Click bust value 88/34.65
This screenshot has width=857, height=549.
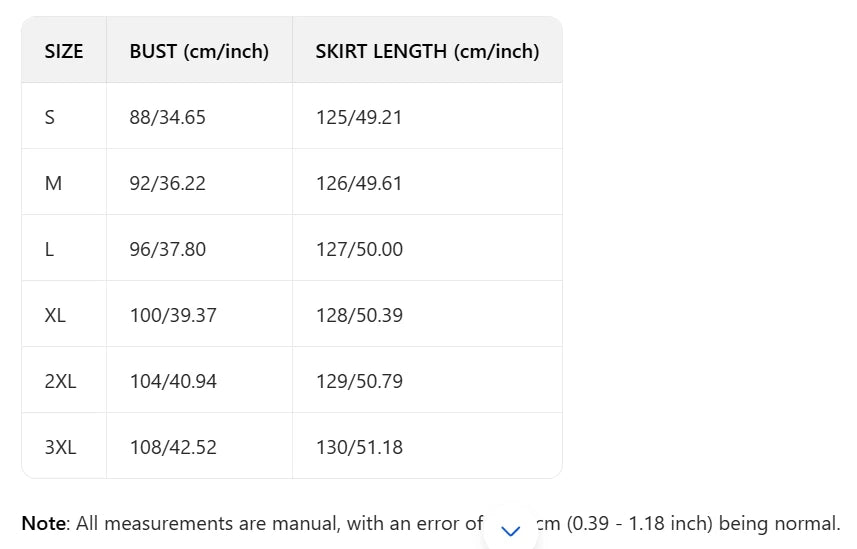click(x=167, y=117)
